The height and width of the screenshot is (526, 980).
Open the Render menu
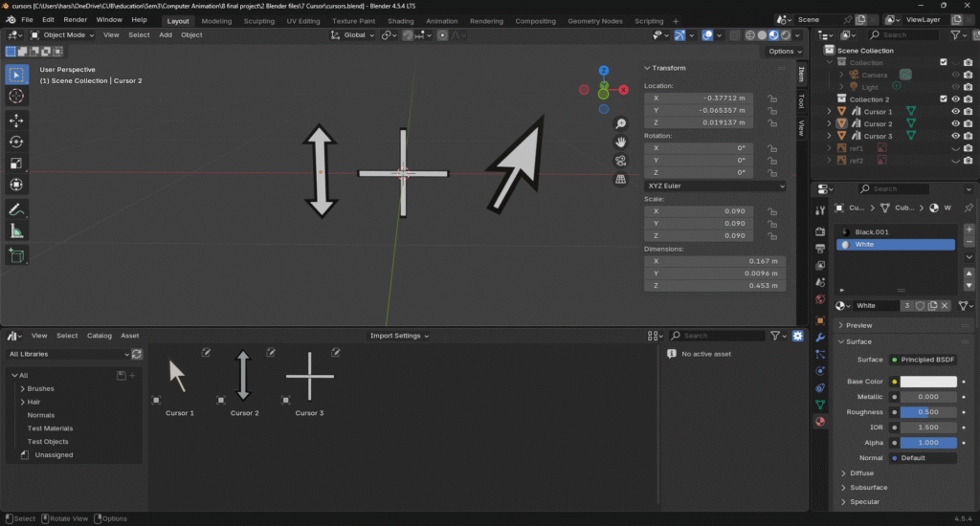[76, 20]
